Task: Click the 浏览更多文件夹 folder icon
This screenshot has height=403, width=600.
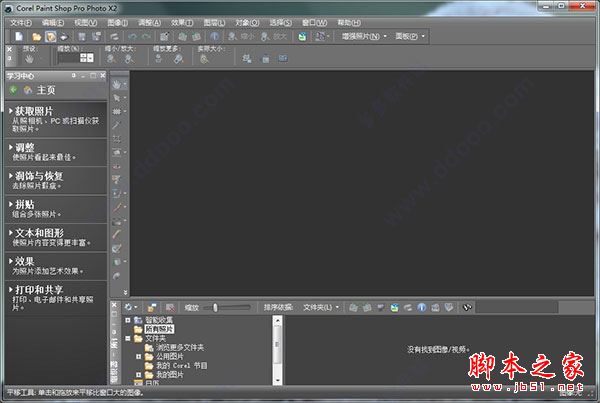Action: pos(149,348)
